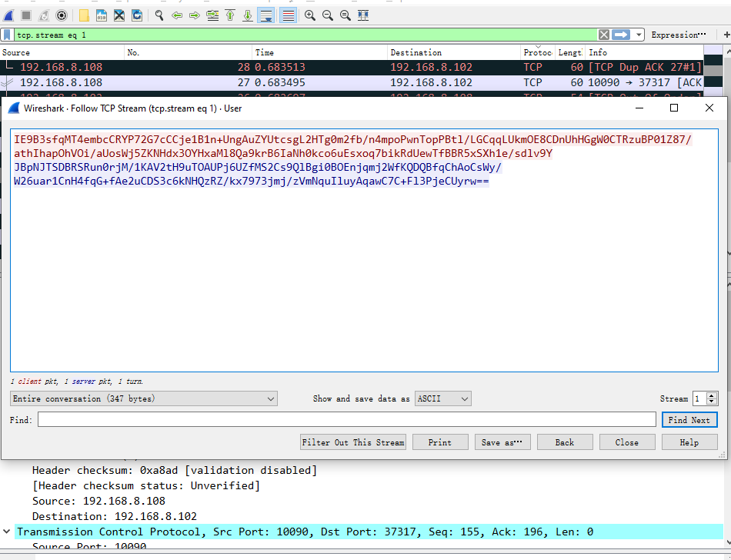The height and width of the screenshot is (560, 731).
Task: Go back in packet history
Action: pos(177,15)
